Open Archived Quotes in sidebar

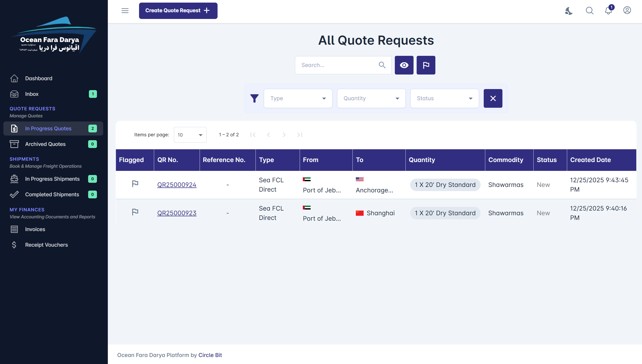point(45,144)
